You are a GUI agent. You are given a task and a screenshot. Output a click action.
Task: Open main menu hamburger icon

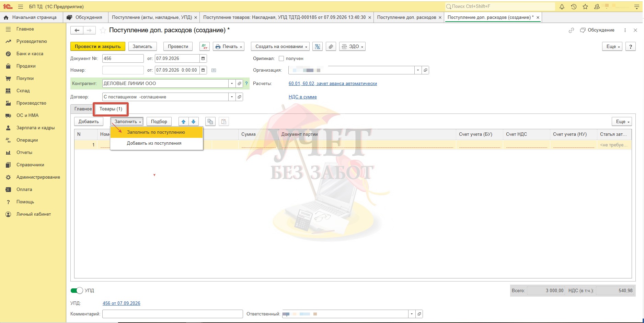pos(21,7)
